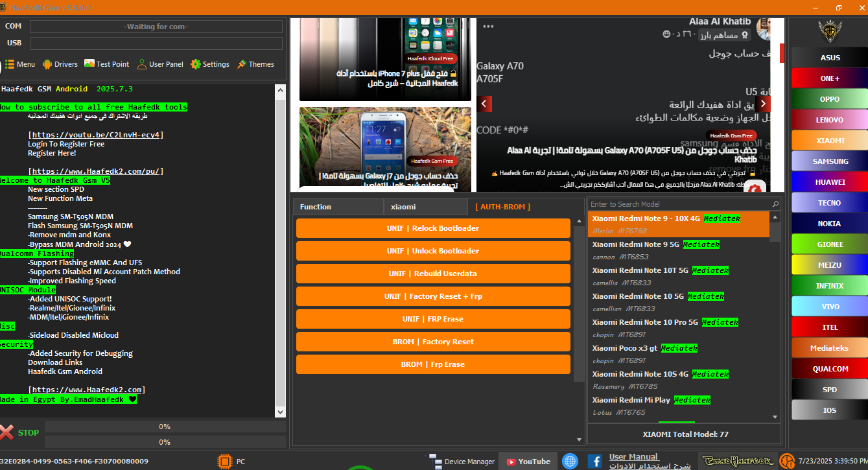Image resolution: width=868 pixels, height=470 pixels.
Task: Click the COM port selection box
Action: coord(156,27)
